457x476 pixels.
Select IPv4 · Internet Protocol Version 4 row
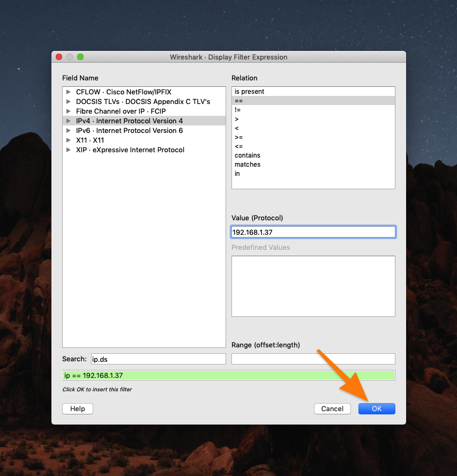pyautogui.click(x=144, y=121)
